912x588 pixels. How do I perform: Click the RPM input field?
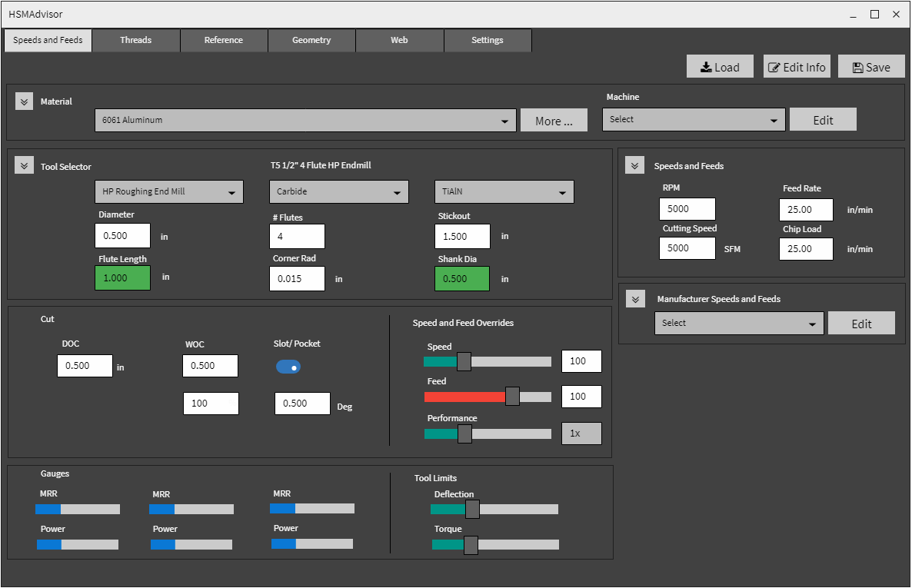[x=687, y=209]
